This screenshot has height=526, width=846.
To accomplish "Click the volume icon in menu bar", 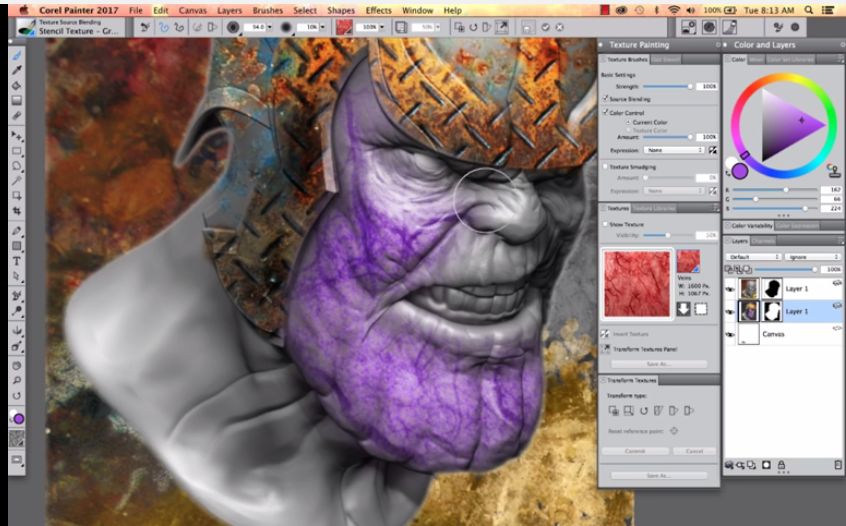I will point(691,10).
